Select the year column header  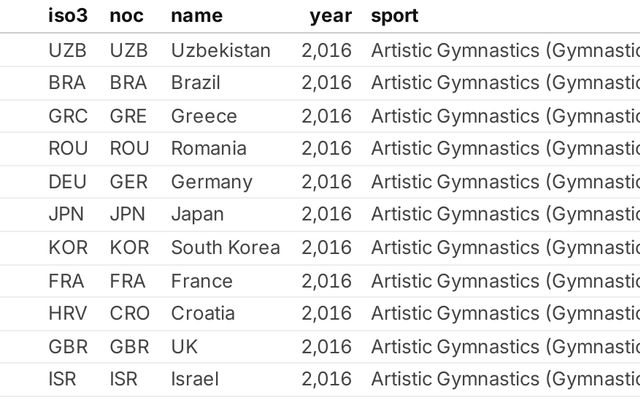pos(330,16)
